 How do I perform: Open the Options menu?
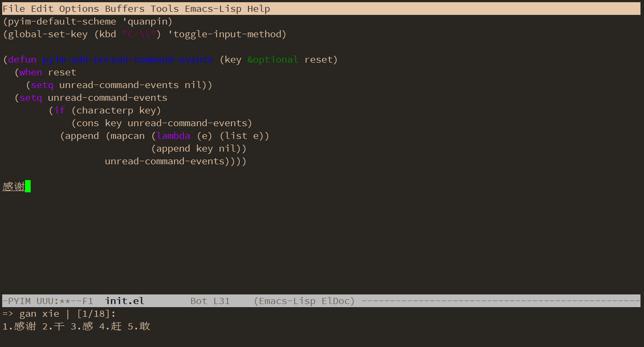tap(78, 8)
